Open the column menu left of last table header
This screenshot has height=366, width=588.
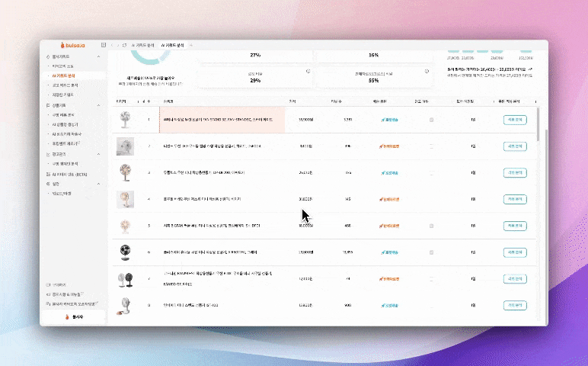point(494,101)
